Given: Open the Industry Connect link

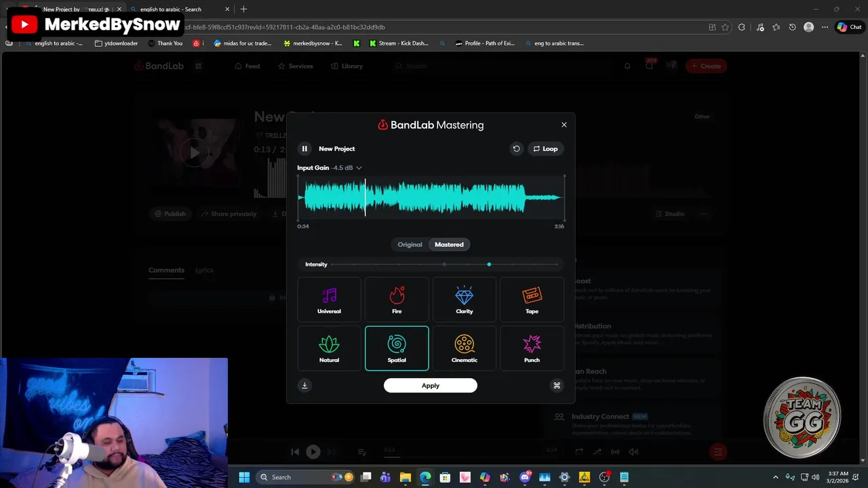Looking at the screenshot, I should (x=599, y=416).
